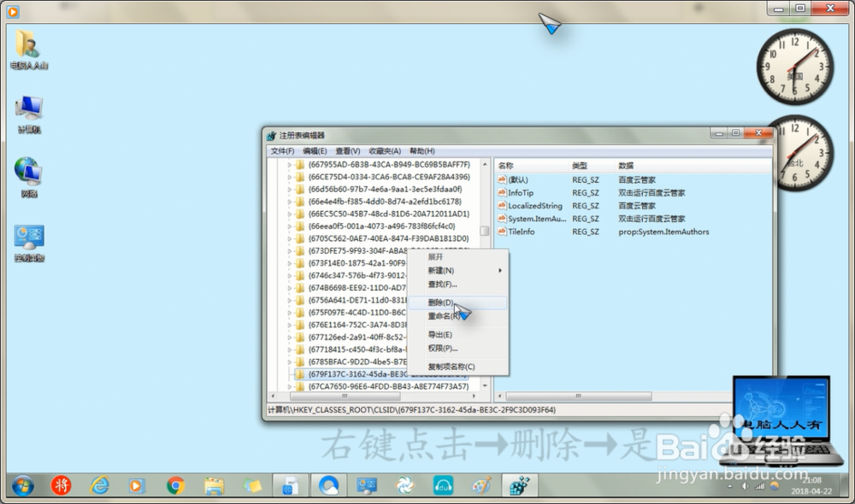Expand the {6705C562-0AE7-40EA-8474-F39DAB1813D0} key

click(290, 238)
